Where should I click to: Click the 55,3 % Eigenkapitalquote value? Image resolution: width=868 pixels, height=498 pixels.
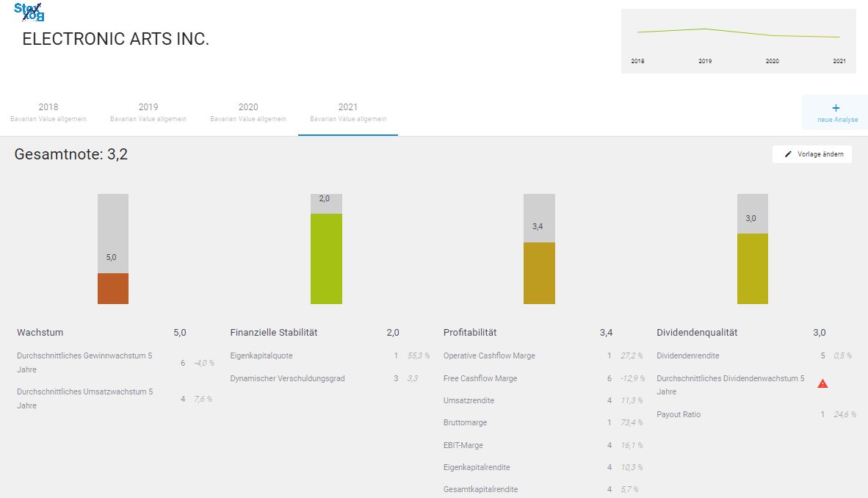click(419, 356)
